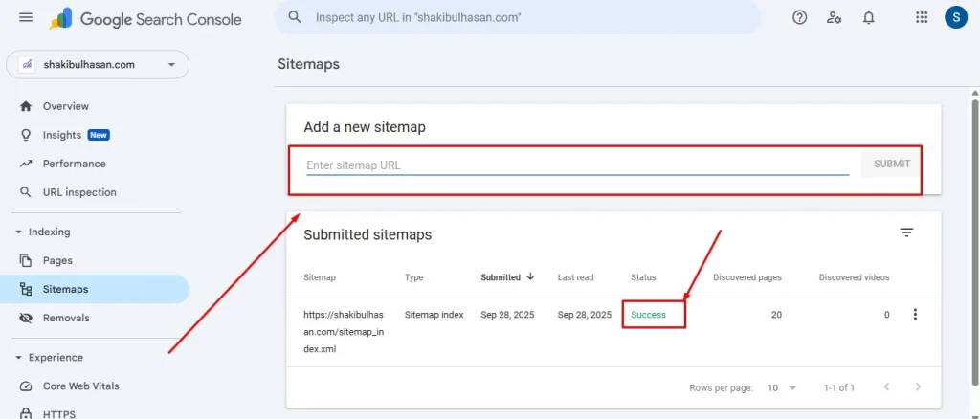Open the shakibulhasan.com property dropdown

click(98, 65)
